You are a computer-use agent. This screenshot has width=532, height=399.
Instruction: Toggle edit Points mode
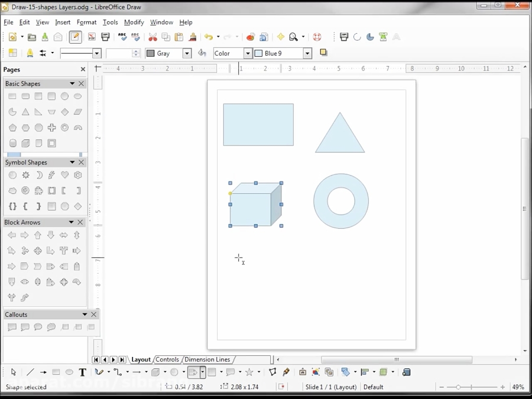tap(273, 372)
